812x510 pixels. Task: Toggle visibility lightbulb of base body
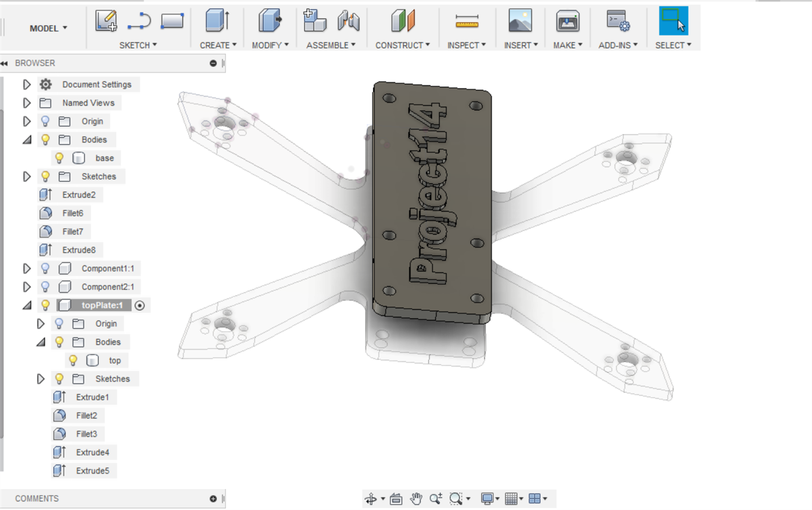pos(59,158)
